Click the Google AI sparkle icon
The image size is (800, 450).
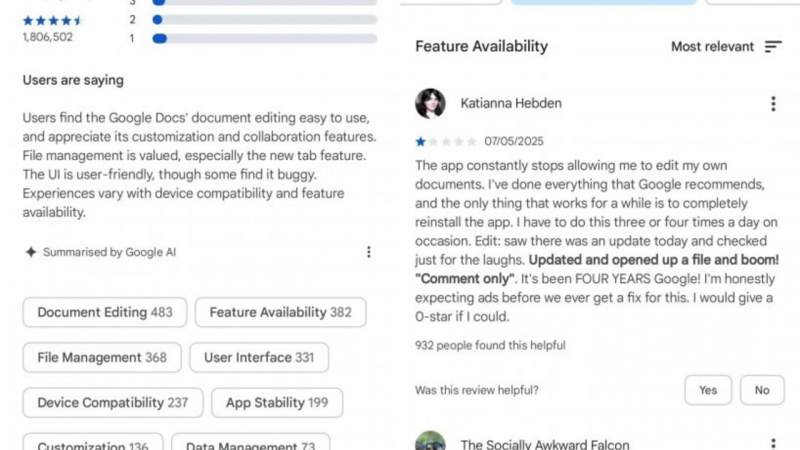pyautogui.click(x=31, y=252)
